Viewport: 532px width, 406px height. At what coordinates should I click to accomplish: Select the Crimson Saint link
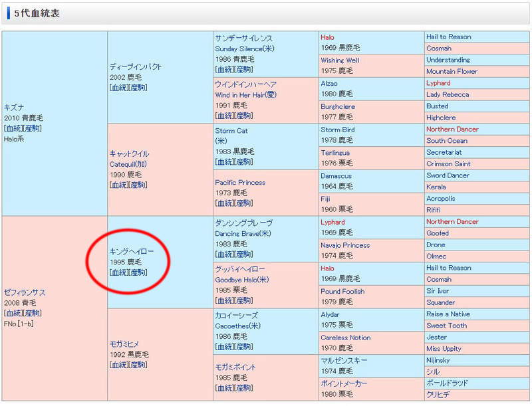(x=448, y=163)
